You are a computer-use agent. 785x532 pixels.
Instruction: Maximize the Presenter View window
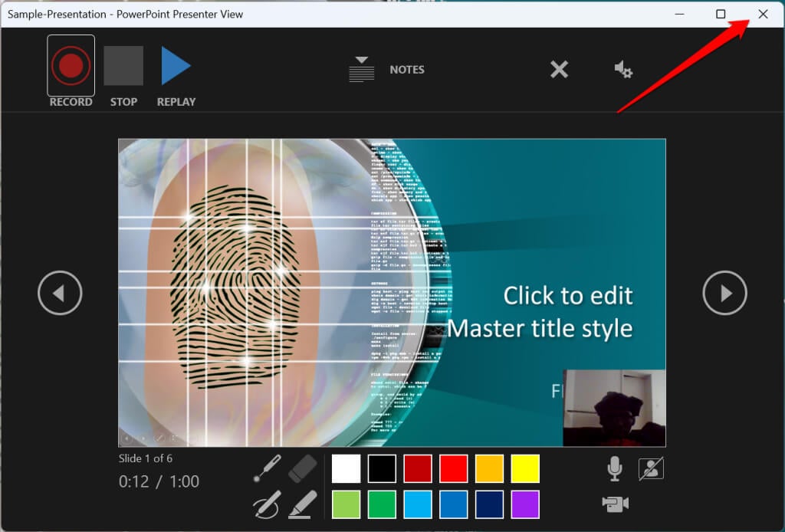click(x=721, y=14)
